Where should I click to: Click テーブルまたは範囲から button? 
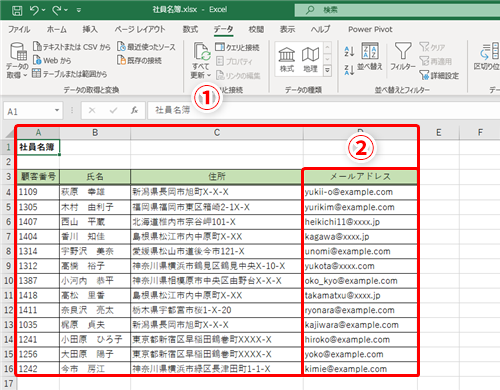pyautogui.click(x=70, y=74)
